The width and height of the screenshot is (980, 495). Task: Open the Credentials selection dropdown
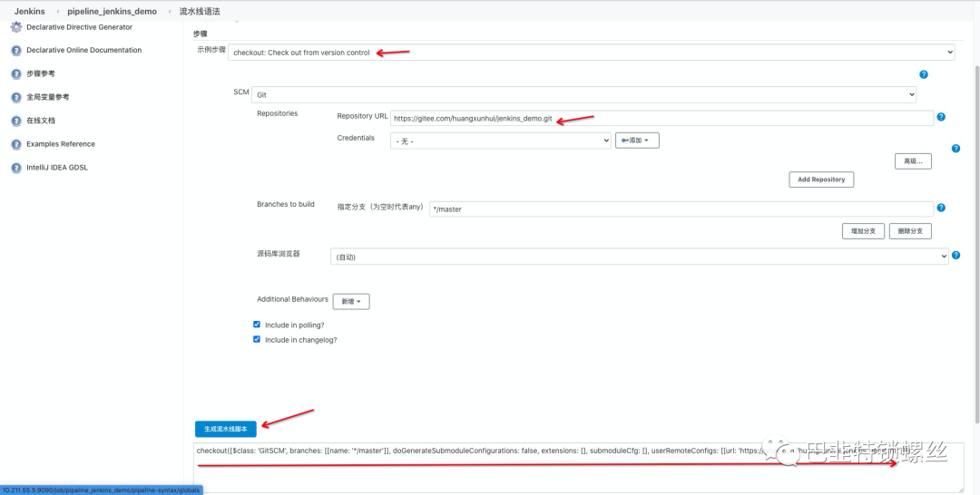click(500, 141)
